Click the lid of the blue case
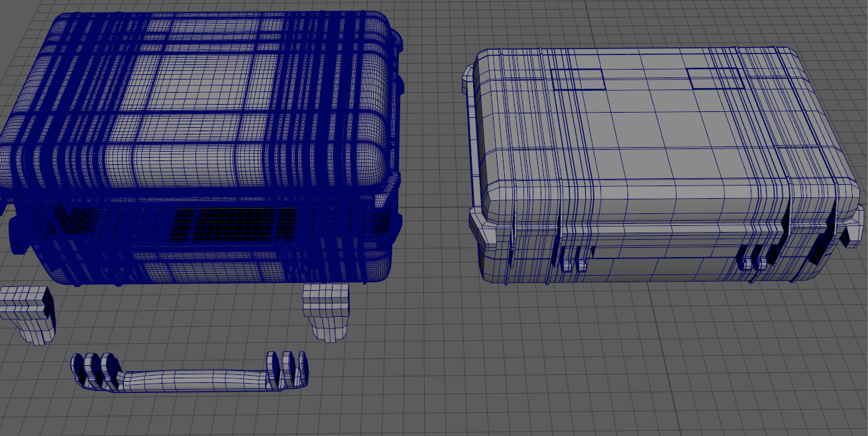Image resolution: width=868 pixels, height=436 pixels. [199, 99]
